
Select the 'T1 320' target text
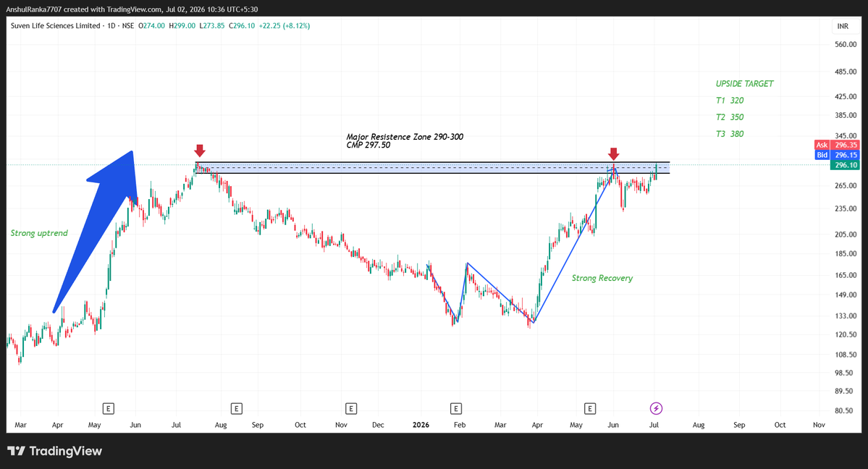click(730, 100)
